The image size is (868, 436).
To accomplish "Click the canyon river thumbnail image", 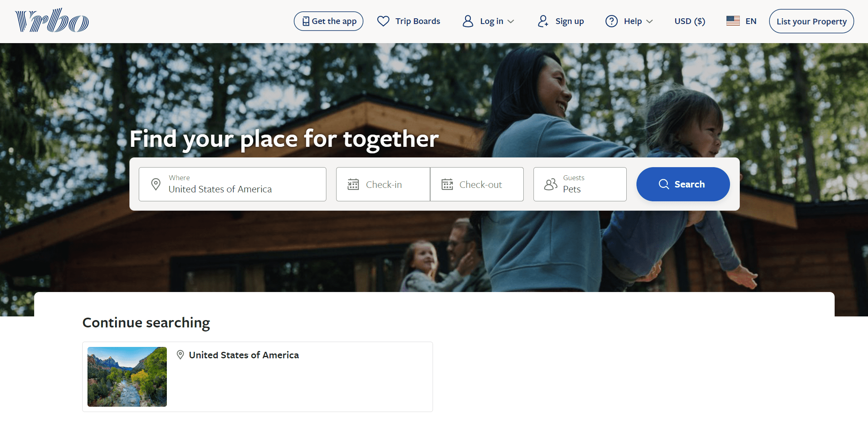I will click(127, 377).
